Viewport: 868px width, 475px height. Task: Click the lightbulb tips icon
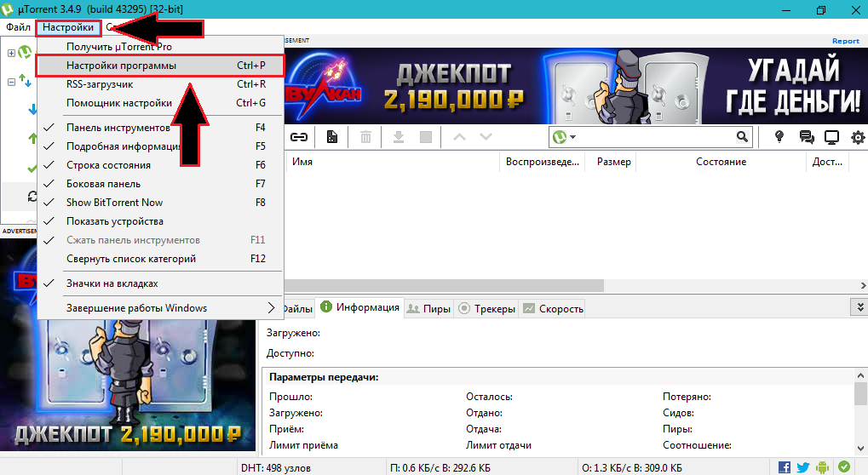pos(779,136)
